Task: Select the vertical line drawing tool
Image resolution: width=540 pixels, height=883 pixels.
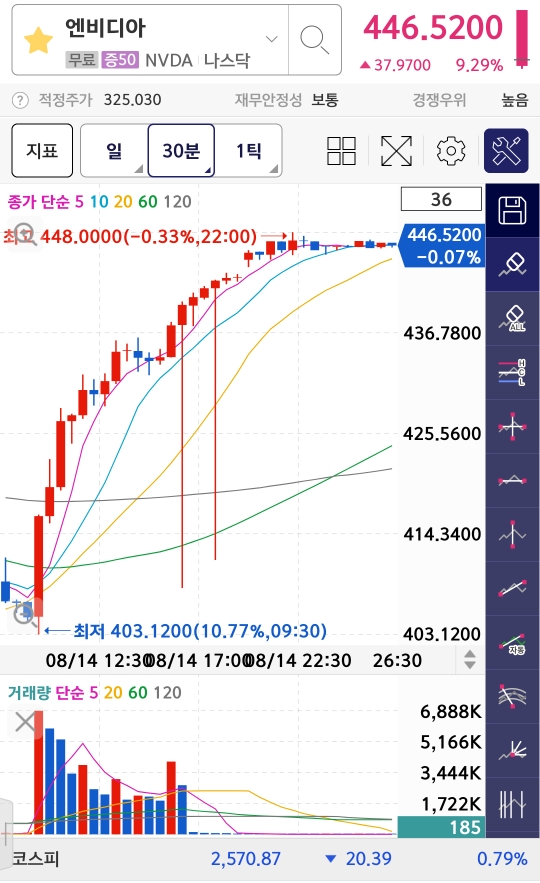Action: click(512, 534)
